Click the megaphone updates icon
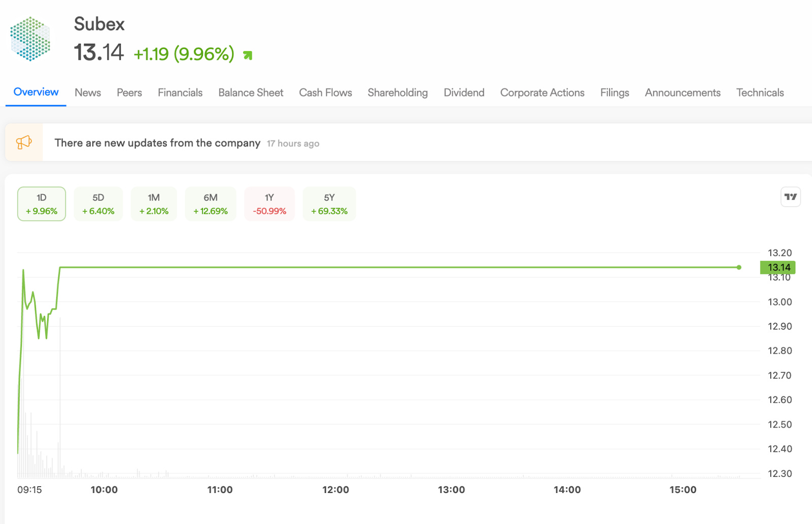 pos(24,143)
